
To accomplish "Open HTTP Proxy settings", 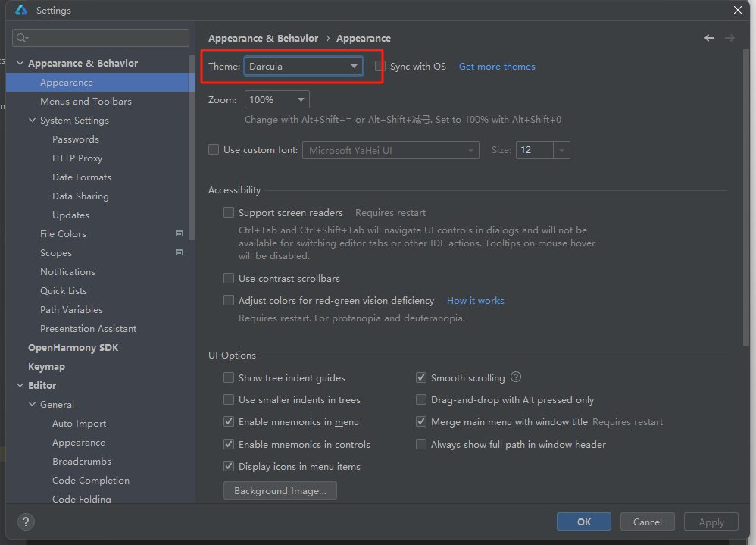I will pyautogui.click(x=77, y=158).
